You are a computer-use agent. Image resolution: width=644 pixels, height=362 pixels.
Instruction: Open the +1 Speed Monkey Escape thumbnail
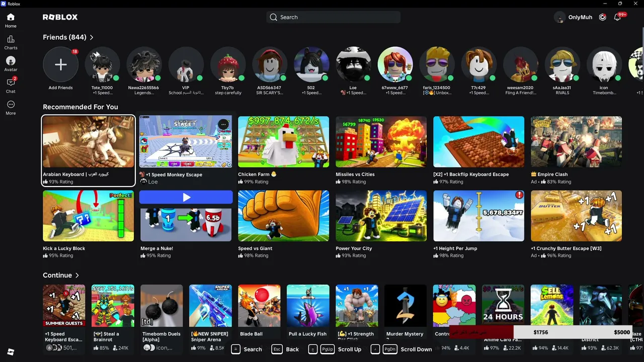[x=186, y=142]
